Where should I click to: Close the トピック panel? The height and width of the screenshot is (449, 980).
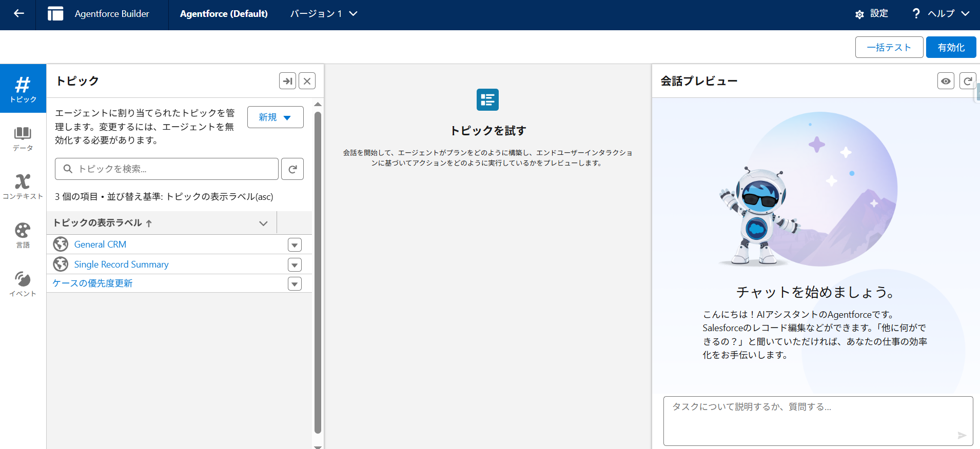tap(307, 81)
